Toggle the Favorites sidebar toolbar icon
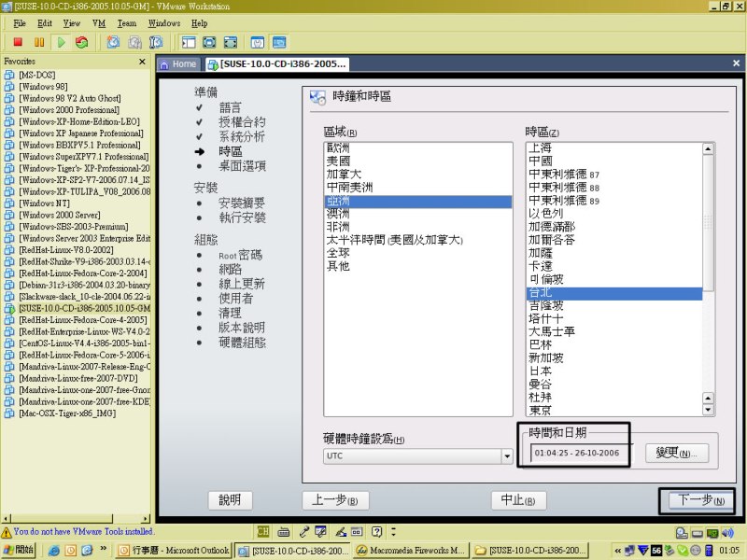The width and height of the screenshot is (747, 560). (x=189, y=42)
